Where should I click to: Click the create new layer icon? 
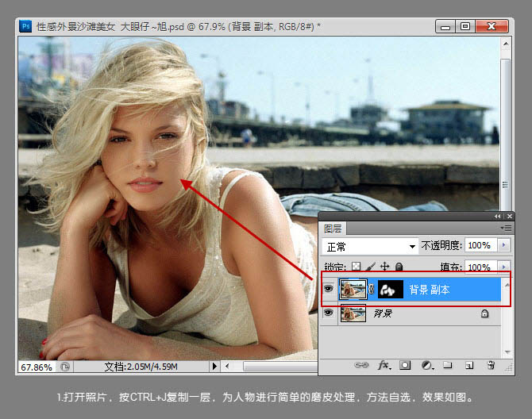pos(469,366)
